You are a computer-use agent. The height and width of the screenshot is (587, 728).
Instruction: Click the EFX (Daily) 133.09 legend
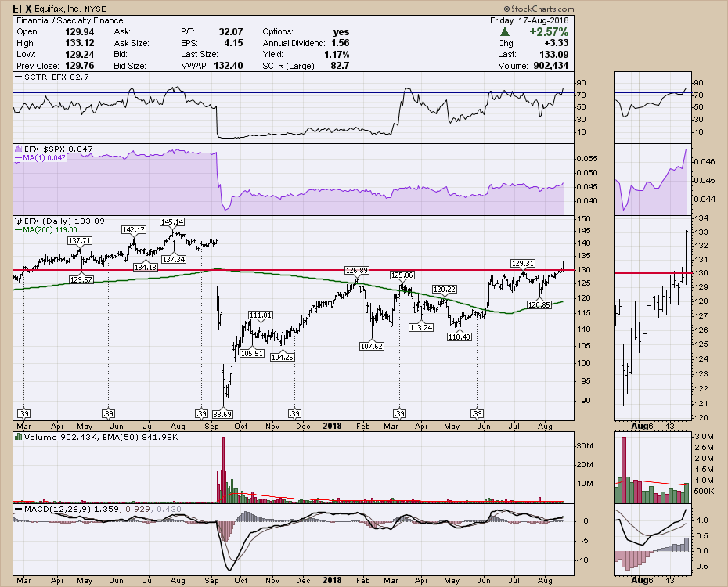click(60, 221)
